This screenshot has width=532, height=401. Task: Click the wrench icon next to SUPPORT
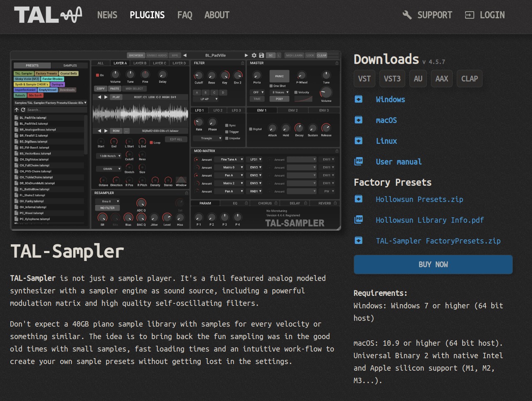(x=406, y=15)
